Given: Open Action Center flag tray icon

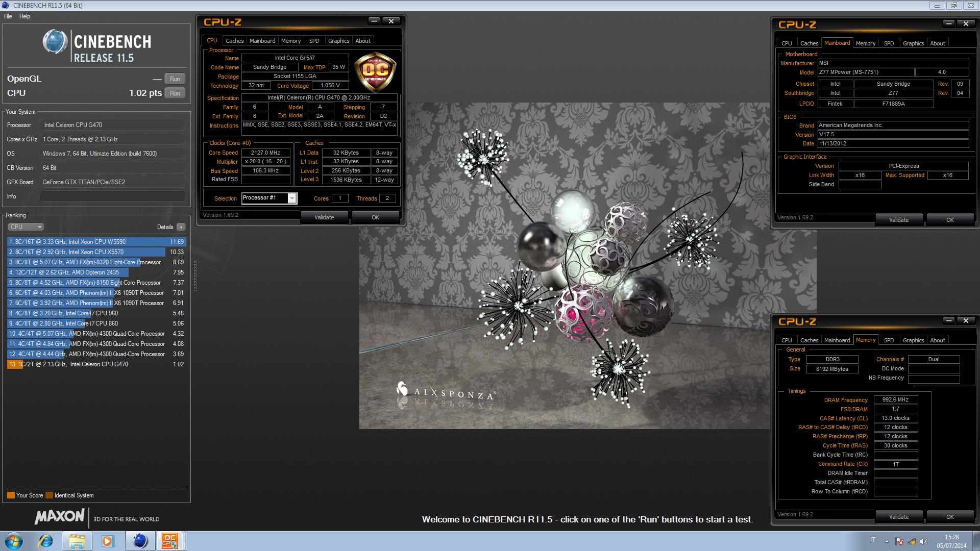Looking at the screenshot, I should [x=899, y=541].
